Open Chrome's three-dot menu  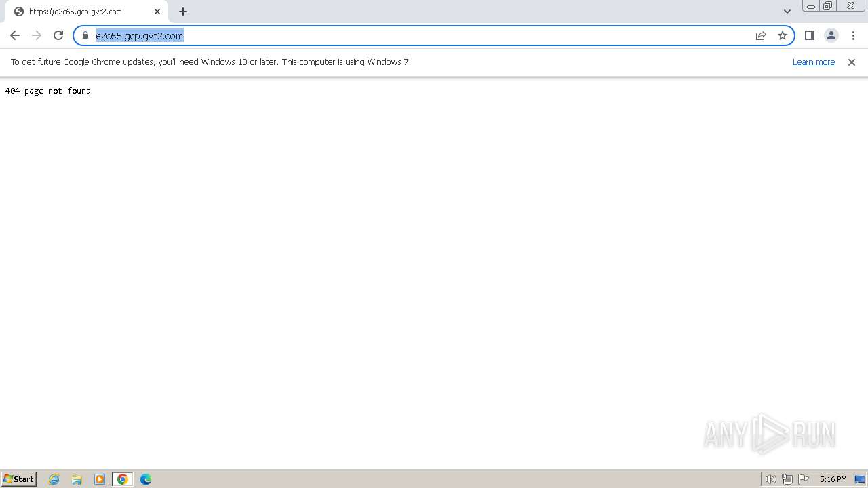pos(853,35)
